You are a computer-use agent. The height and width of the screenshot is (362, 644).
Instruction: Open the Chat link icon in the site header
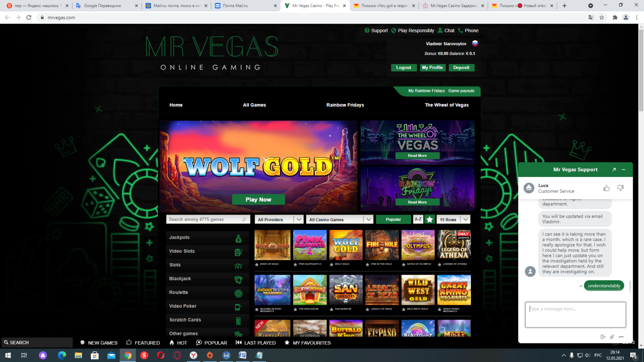[440, 30]
